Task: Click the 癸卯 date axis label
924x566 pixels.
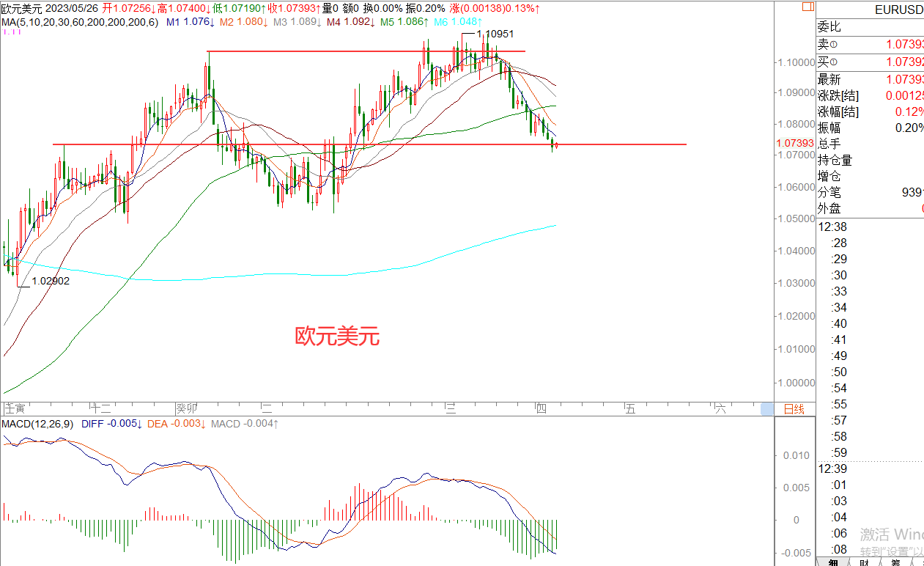Action: click(187, 408)
